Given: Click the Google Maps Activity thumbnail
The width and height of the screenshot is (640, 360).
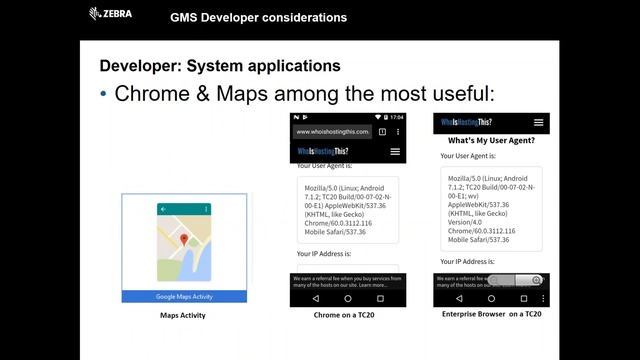Looking at the screenshot, I should [184, 248].
